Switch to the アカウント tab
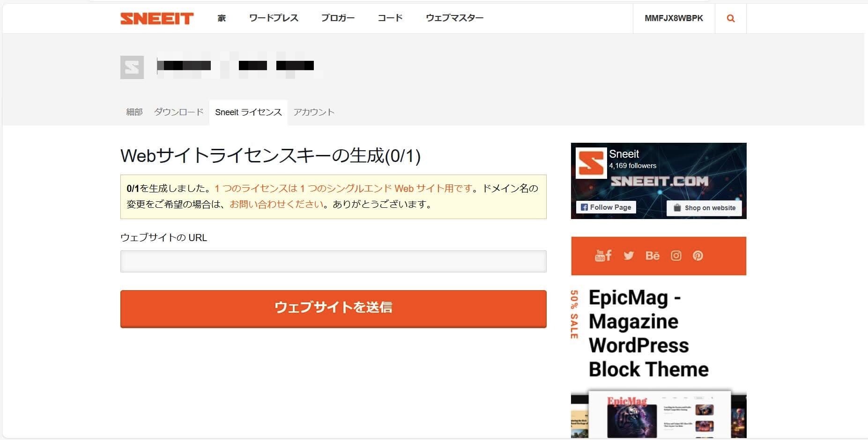This screenshot has width=868, height=440. pyautogui.click(x=314, y=112)
